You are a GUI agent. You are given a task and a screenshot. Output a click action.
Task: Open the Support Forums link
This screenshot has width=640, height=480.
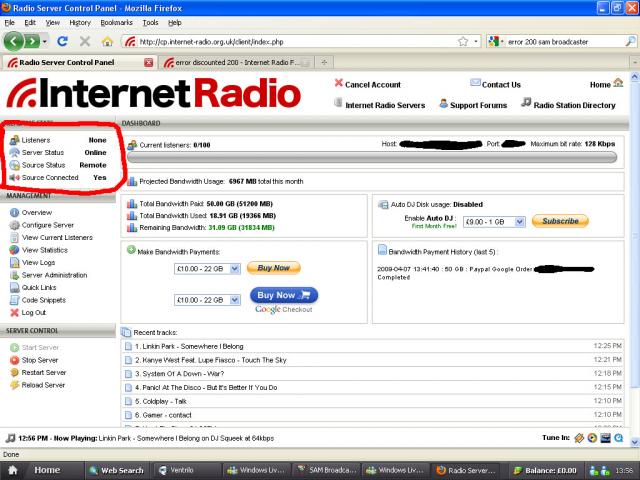(x=474, y=104)
